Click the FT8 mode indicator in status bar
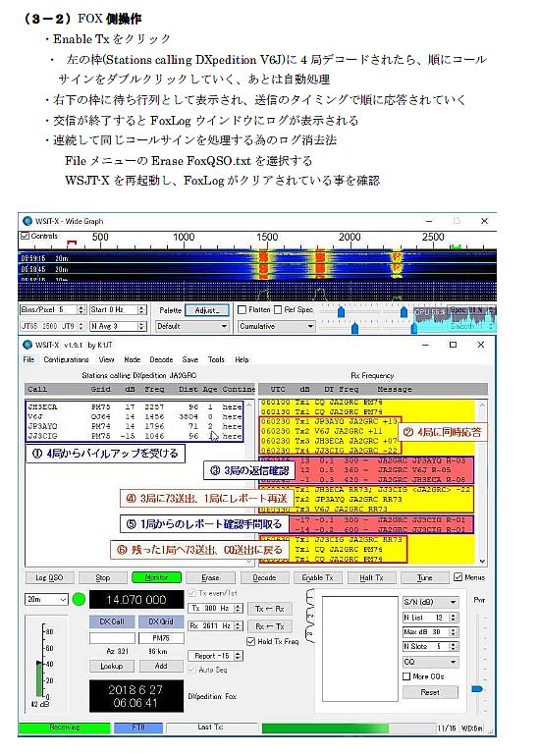This screenshot has width=539, height=756. point(137,728)
